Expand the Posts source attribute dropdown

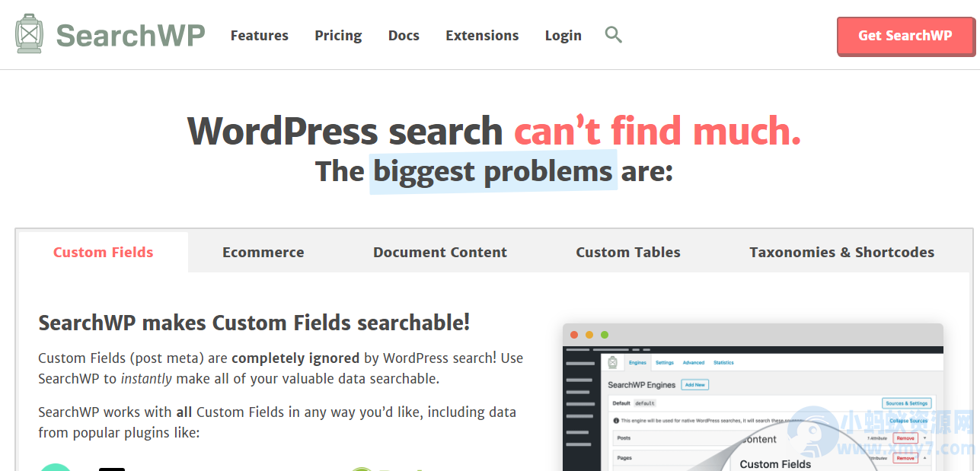924,438
